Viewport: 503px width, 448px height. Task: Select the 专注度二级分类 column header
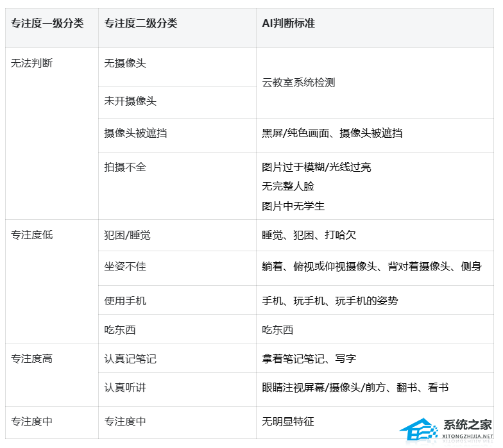coord(141,24)
